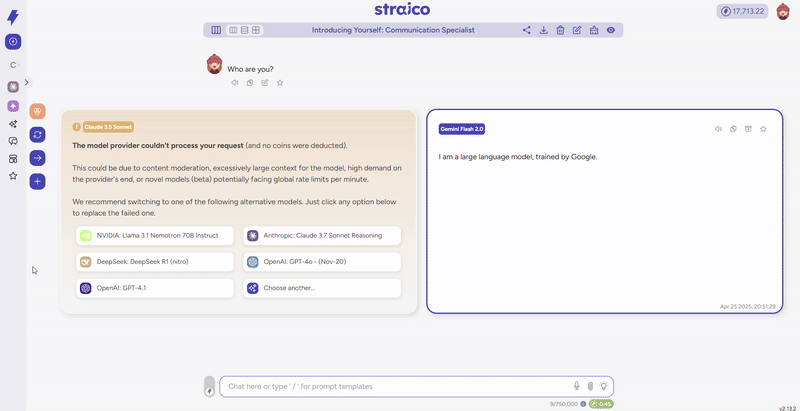
Task: Start voice input with the microphone icon
Action: click(x=577, y=386)
